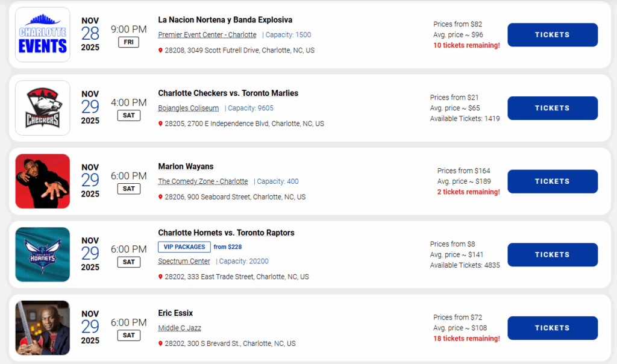Image resolution: width=617 pixels, height=364 pixels.
Task: Open the Premier Event Center - Charlotte venue link
Action: pyautogui.click(x=207, y=35)
